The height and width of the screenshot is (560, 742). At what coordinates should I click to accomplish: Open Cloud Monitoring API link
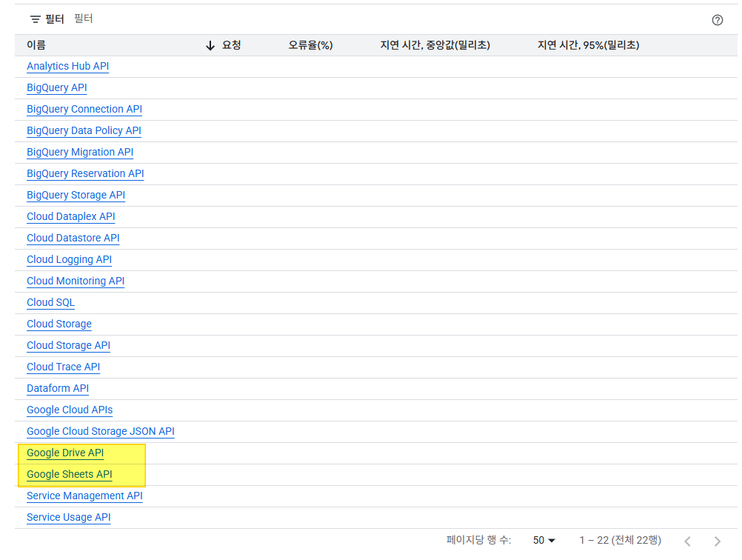click(x=76, y=281)
